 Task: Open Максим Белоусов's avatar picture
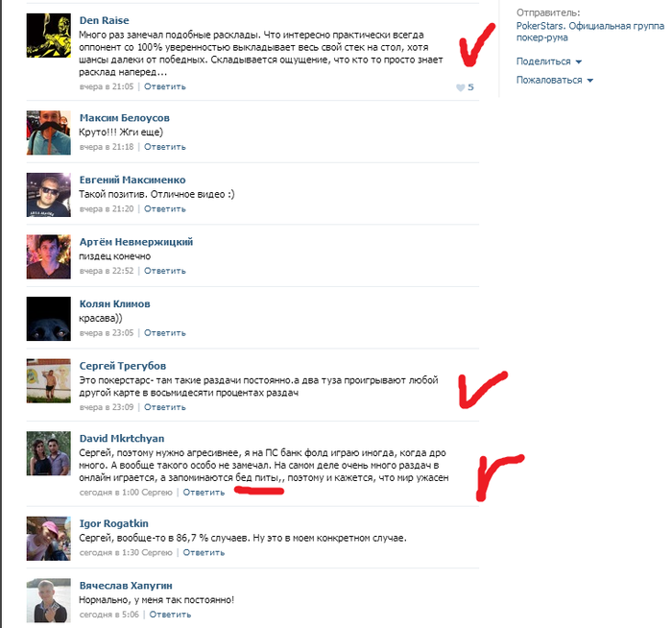48,133
